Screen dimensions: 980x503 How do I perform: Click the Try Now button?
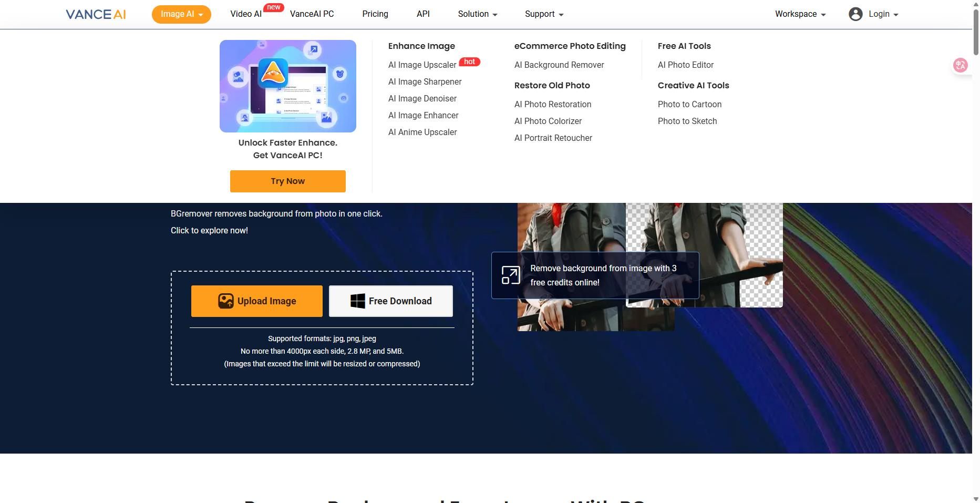click(288, 181)
